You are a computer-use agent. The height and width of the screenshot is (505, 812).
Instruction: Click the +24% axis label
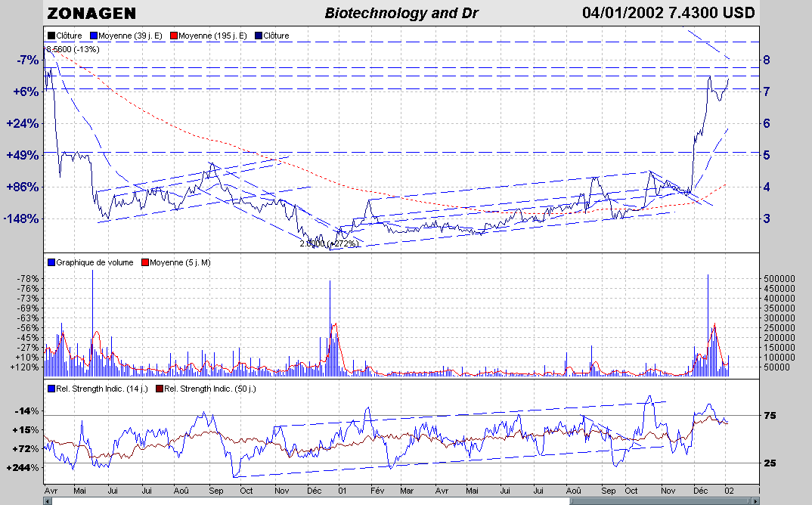point(23,123)
